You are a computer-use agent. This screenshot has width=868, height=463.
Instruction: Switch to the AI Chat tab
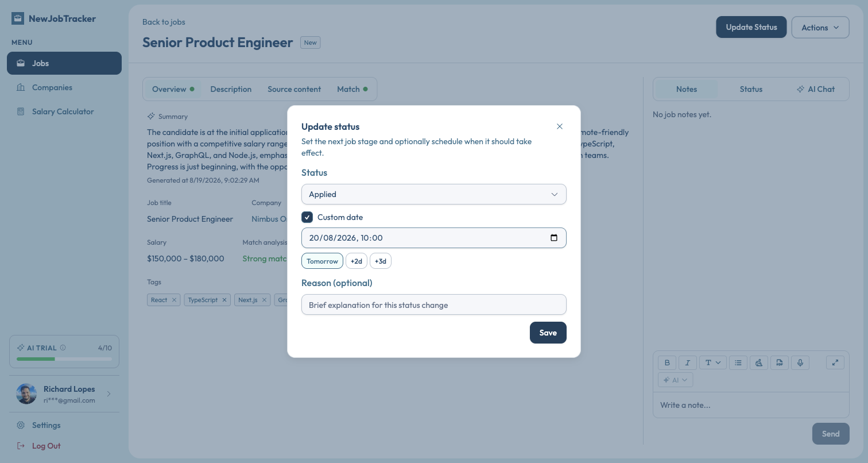click(x=816, y=89)
